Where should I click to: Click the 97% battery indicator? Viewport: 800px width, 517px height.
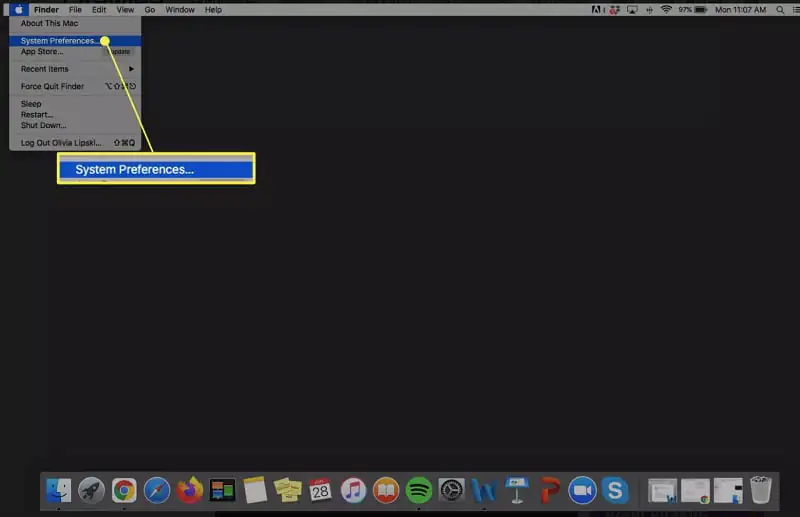(x=692, y=10)
